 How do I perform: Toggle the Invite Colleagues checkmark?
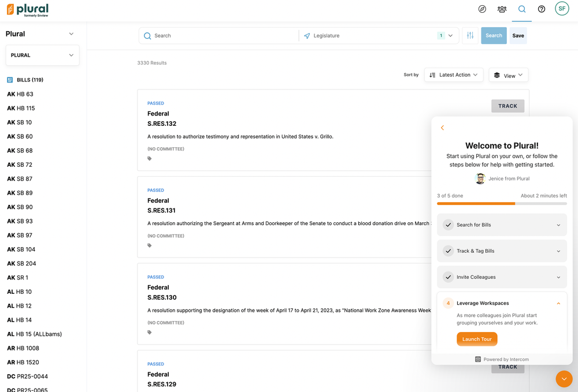pyautogui.click(x=448, y=277)
